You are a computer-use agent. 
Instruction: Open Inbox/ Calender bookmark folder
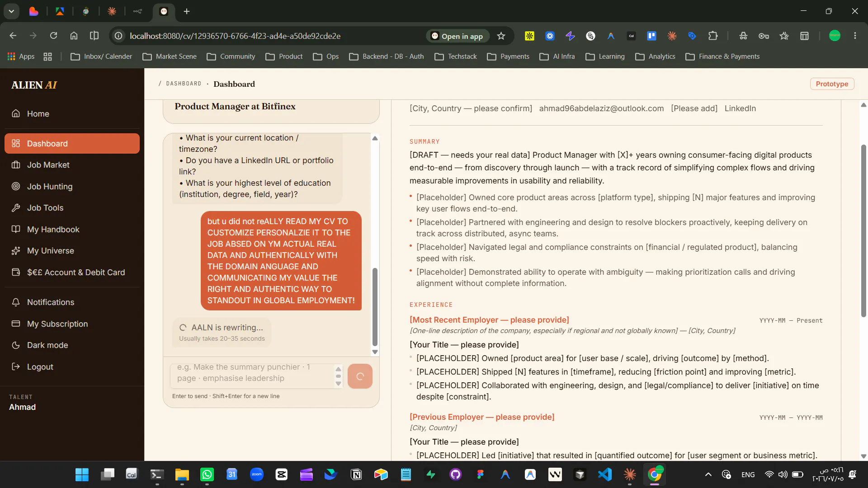point(101,56)
